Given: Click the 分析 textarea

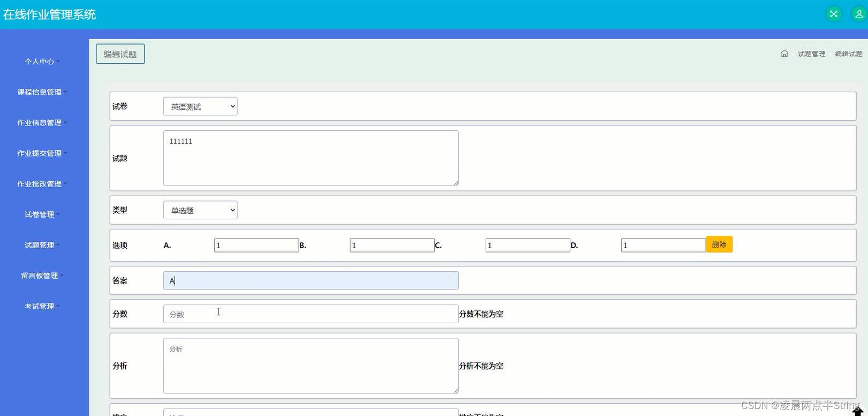Looking at the screenshot, I should 311,366.
